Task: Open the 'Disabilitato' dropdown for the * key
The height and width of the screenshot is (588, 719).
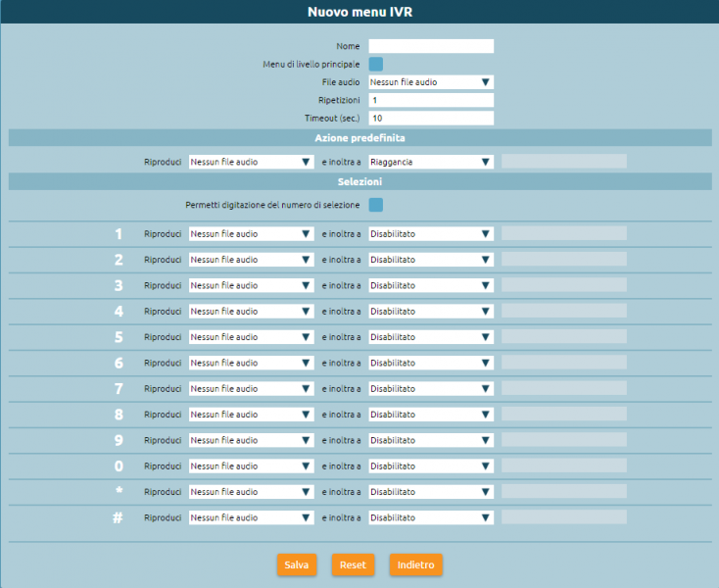Action: 431,492
